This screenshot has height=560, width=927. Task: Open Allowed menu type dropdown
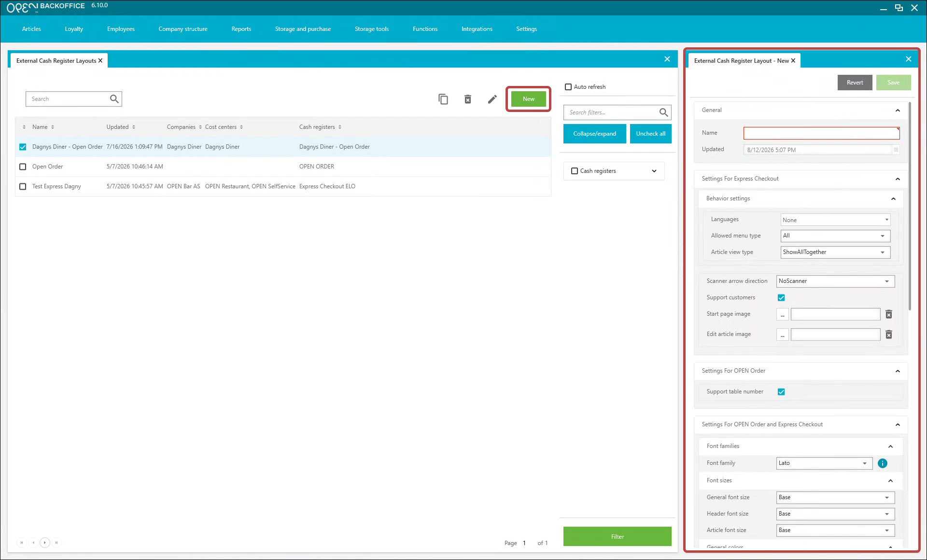pyautogui.click(x=835, y=236)
